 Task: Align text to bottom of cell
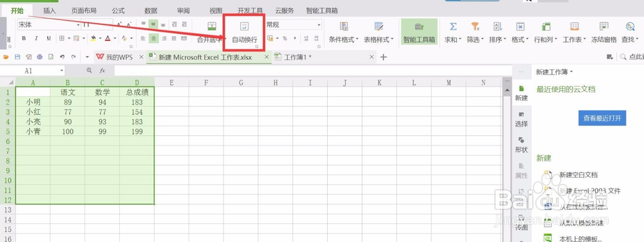(x=163, y=24)
